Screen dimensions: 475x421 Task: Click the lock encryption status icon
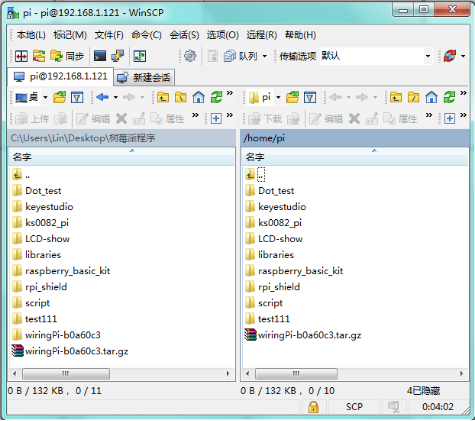tap(313, 407)
